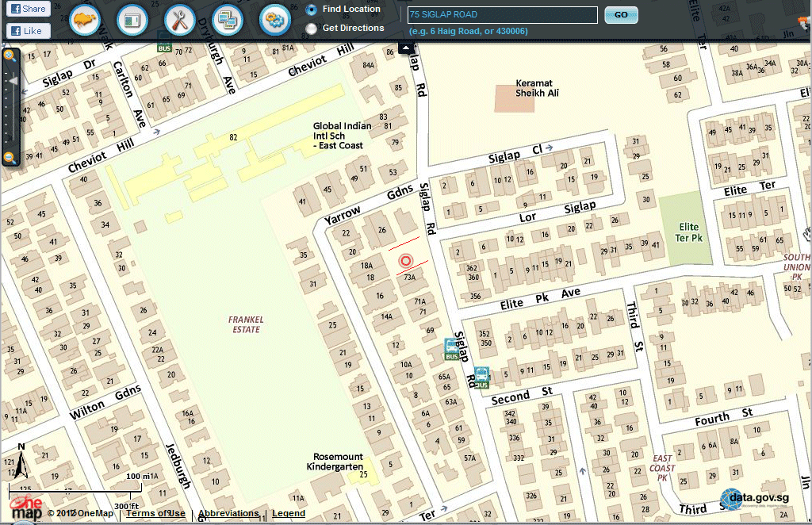812x525 pixels.
Task: Click the Singapore island map icon
Action: tap(85, 20)
